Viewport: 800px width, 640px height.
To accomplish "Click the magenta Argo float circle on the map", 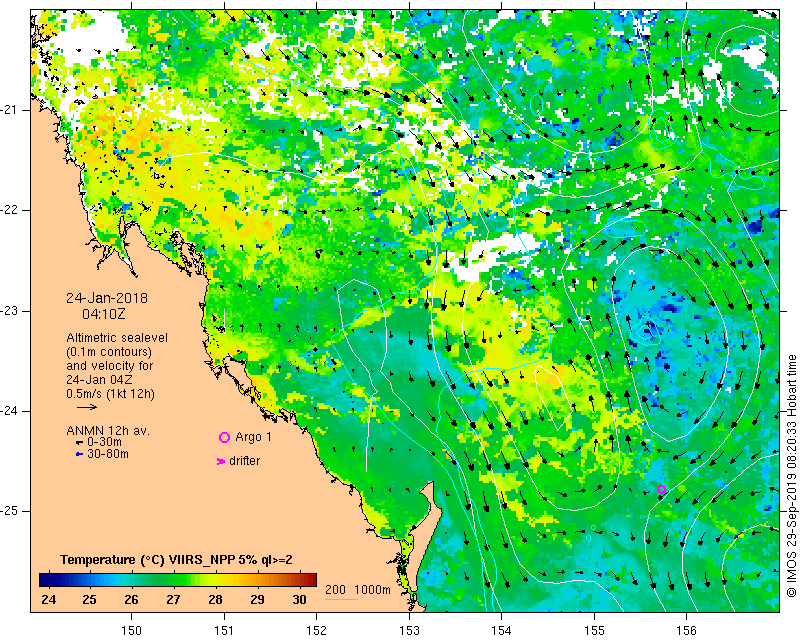I will (661, 489).
